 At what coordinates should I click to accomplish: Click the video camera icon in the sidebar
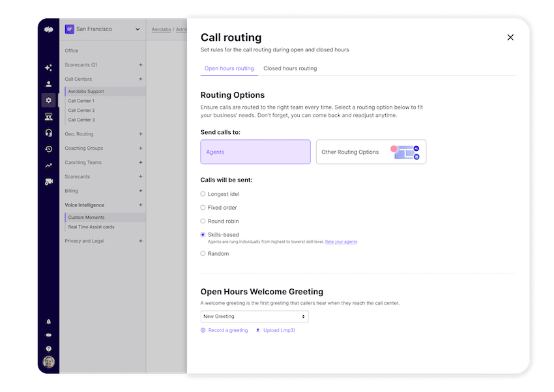49,182
